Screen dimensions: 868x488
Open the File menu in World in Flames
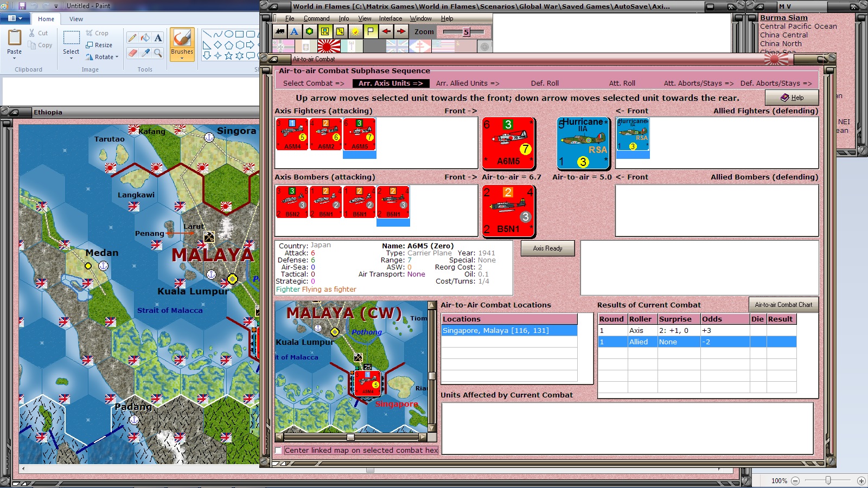290,18
